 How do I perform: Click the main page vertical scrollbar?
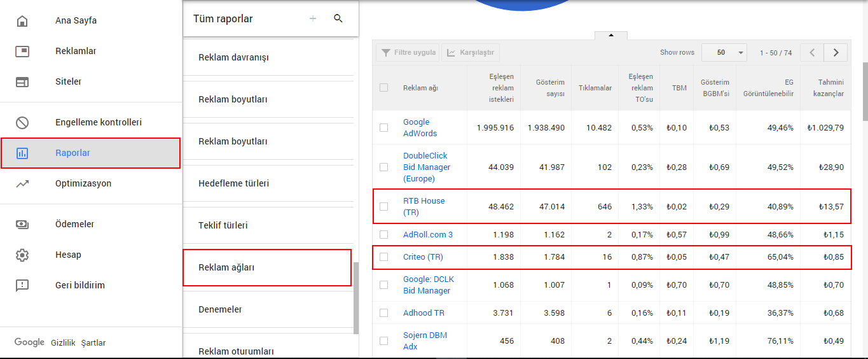point(865,91)
